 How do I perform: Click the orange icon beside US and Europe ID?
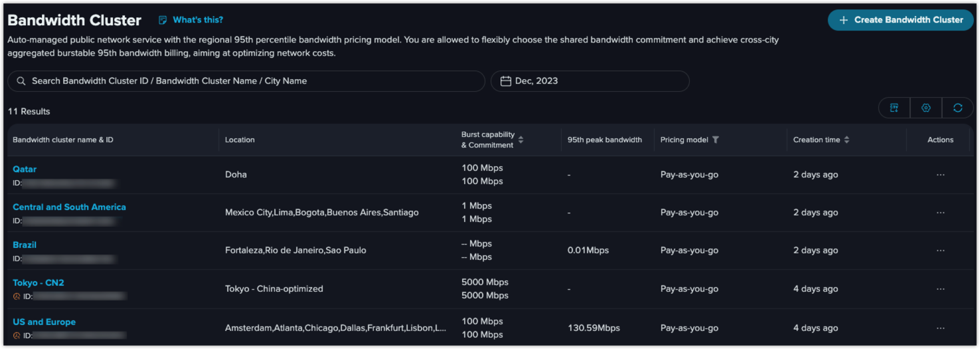coord(17,336)
